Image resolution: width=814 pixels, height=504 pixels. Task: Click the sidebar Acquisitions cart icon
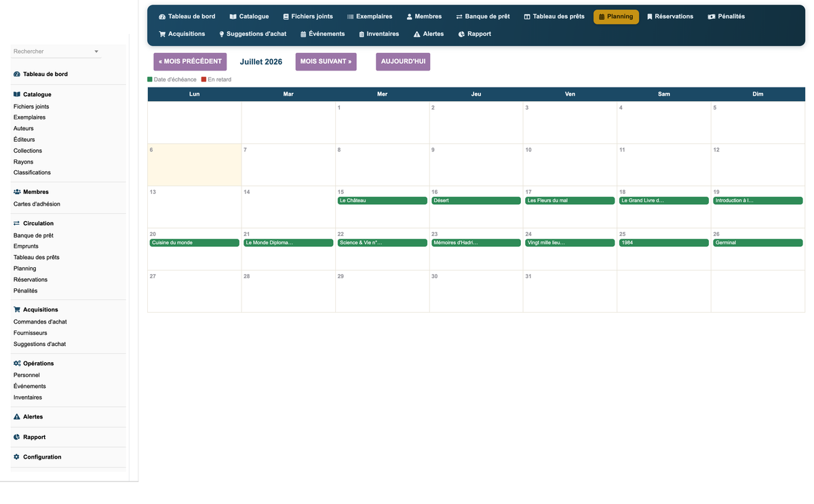pos(17,309)
